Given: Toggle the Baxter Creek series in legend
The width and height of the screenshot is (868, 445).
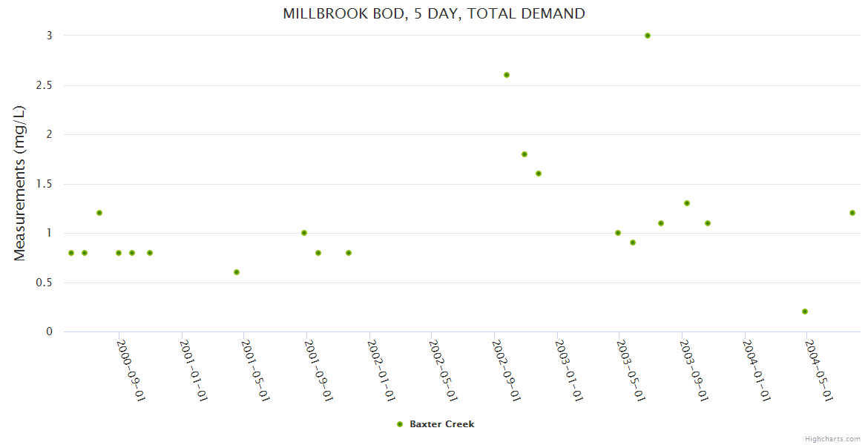Looking at the screenshot, I should tap(441, 424).
